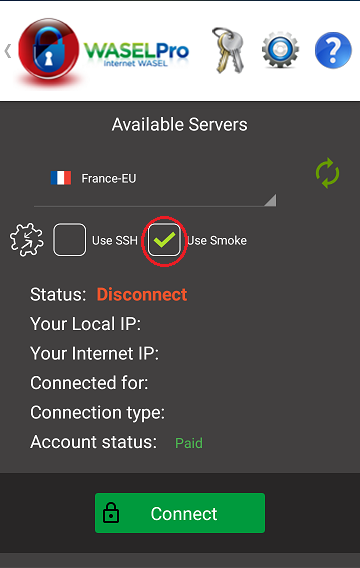This screenshot has height=568, width=360.
Task: Click the red padlock logo
Action: (x=49, y=50)
